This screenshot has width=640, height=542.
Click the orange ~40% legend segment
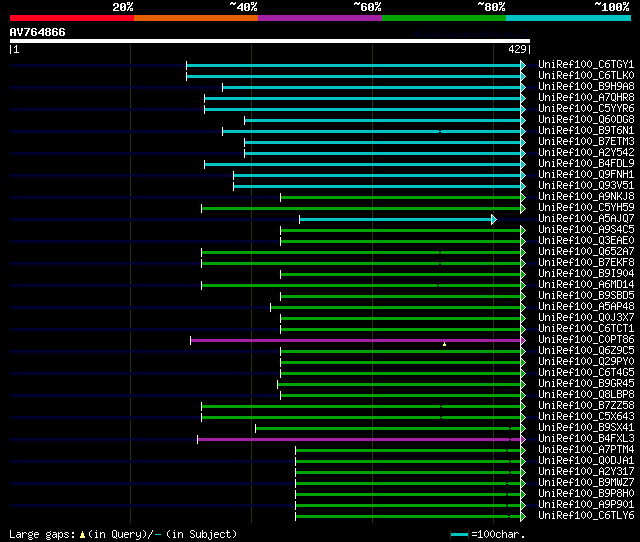196,18
